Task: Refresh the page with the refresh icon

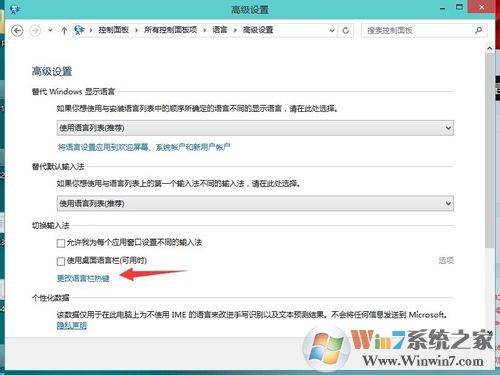Action: pyautogui.click(x=346, y=30)
